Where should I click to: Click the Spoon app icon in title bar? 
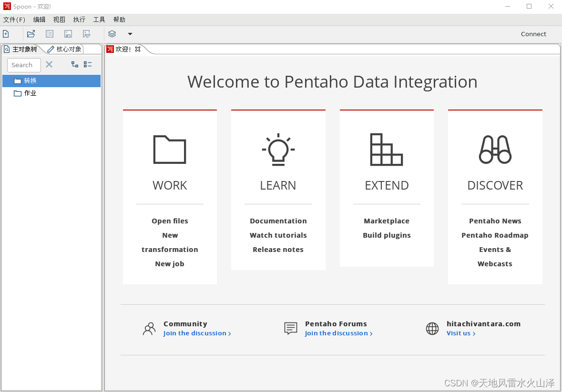(7, 6)
